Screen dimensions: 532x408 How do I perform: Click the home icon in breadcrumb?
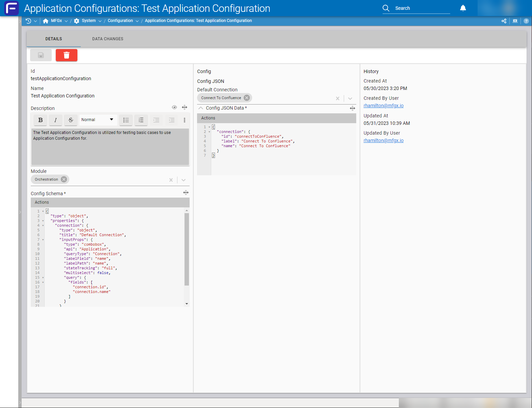click(x=46, y=21)
